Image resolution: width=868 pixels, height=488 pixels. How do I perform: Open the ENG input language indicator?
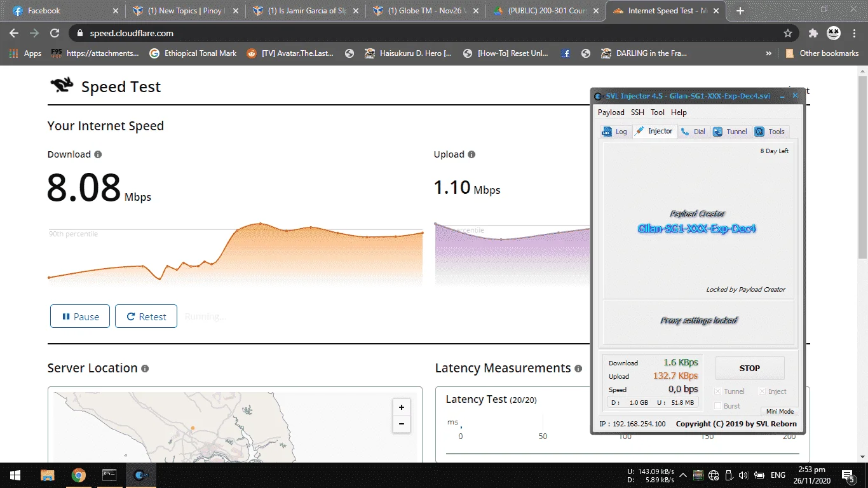click(778, 475)
